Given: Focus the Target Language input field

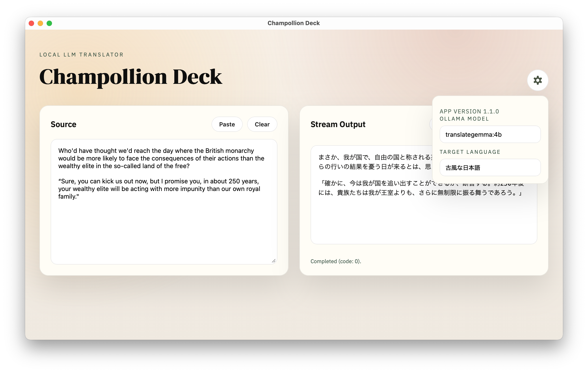Looking at the screenshot, I should pyautogui.click(x=490, y=168).
